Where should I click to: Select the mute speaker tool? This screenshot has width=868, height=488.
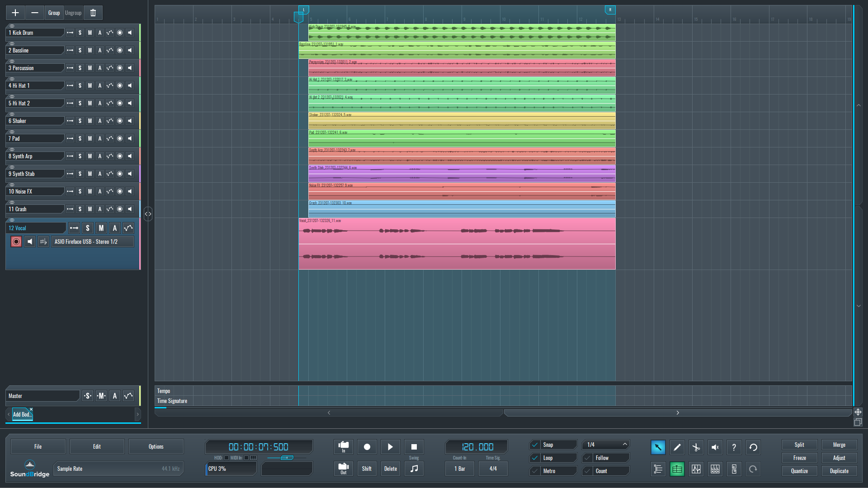tap(715, 447)
